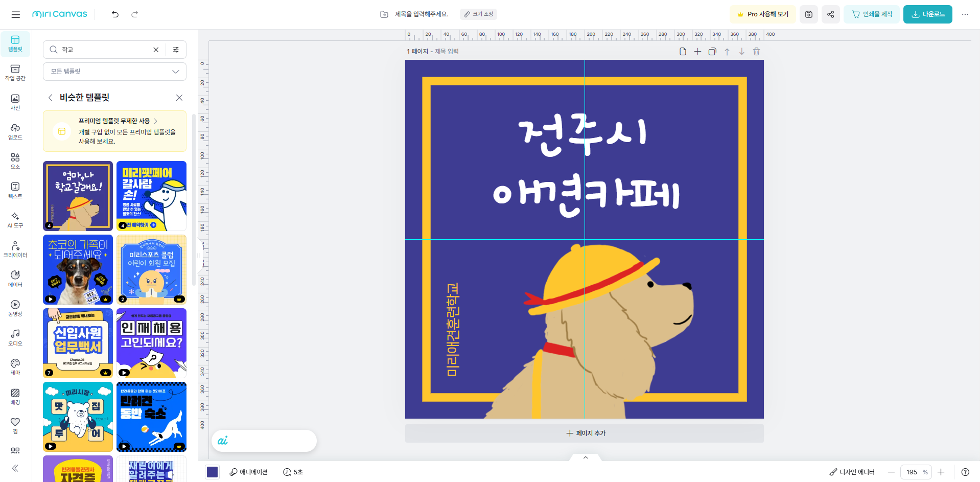The image size is (980, 482).
Task: Duplicate the current page icon
Action: click(x=712, y=52)
